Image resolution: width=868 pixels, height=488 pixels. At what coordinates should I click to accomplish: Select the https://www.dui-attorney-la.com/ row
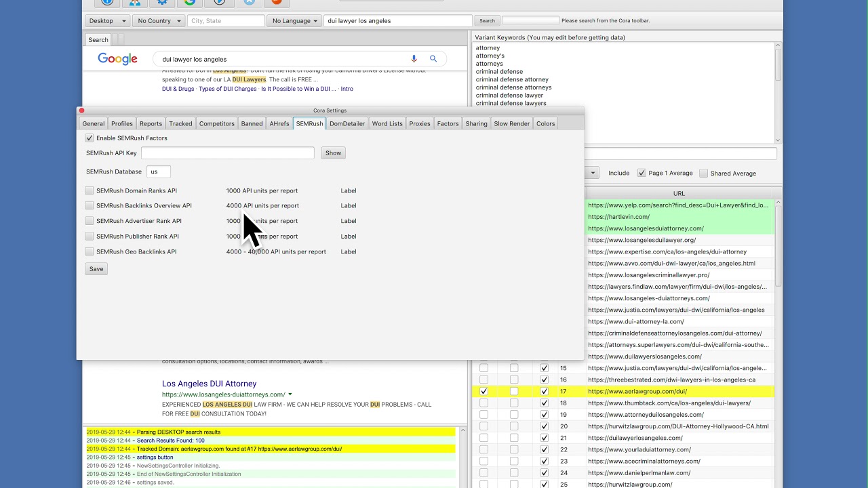point(679,321)
